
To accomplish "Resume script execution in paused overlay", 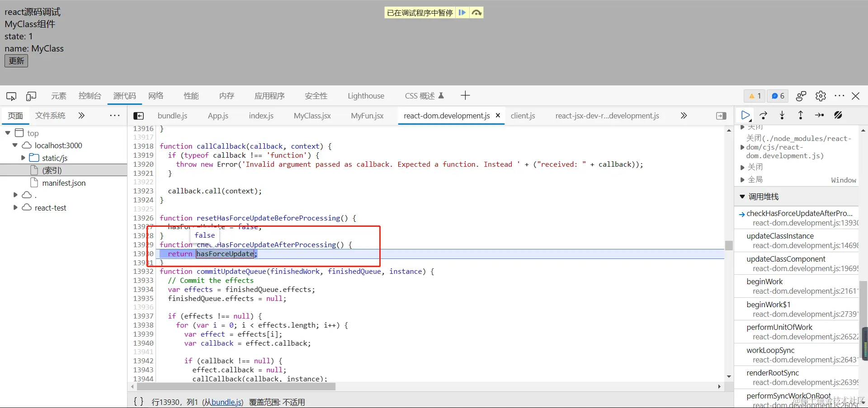I will [x=462, y=13].
